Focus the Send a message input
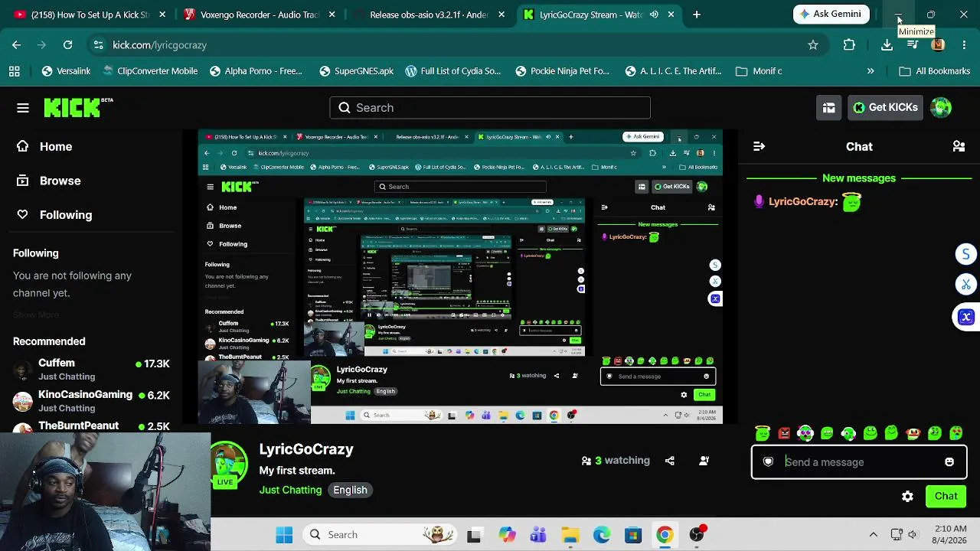This screenshot has width=980, height=551. coord(859,462)
